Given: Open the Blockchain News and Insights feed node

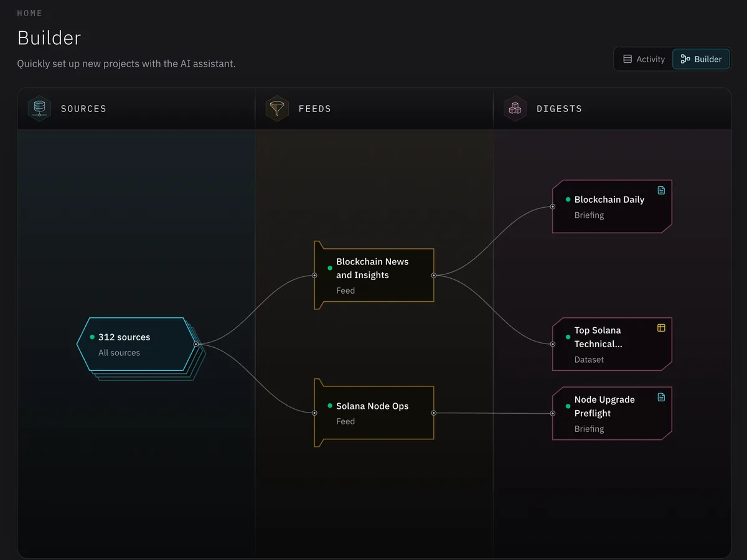Looking at the screenshot, I should (374, 275).
